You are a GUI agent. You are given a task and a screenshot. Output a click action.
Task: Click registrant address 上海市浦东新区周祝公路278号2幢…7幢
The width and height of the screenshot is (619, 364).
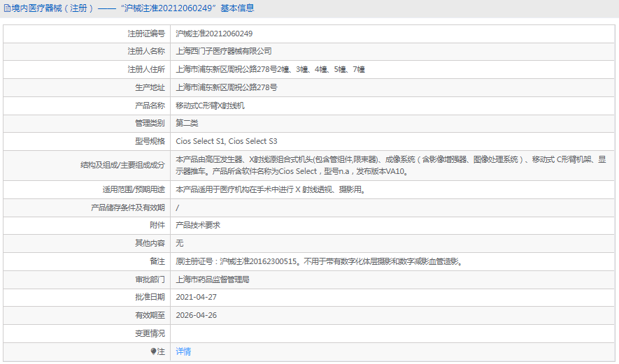click(270, 69)
